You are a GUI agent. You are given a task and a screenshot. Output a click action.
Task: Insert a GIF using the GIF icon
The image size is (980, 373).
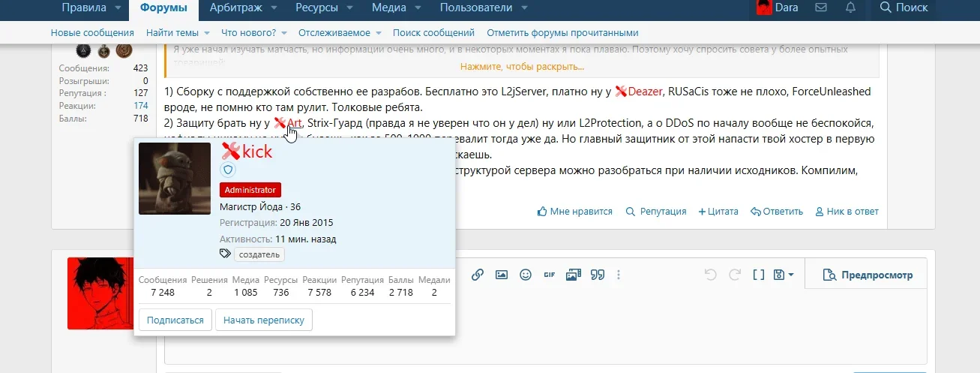click(x=549, y=275)
